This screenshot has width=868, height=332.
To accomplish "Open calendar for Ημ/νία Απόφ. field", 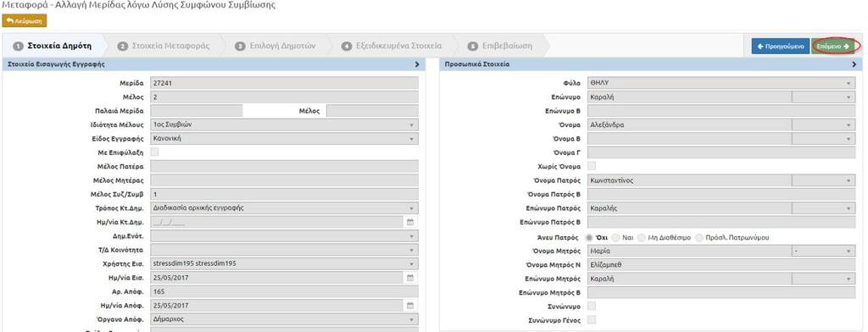I will click(410, 306).
